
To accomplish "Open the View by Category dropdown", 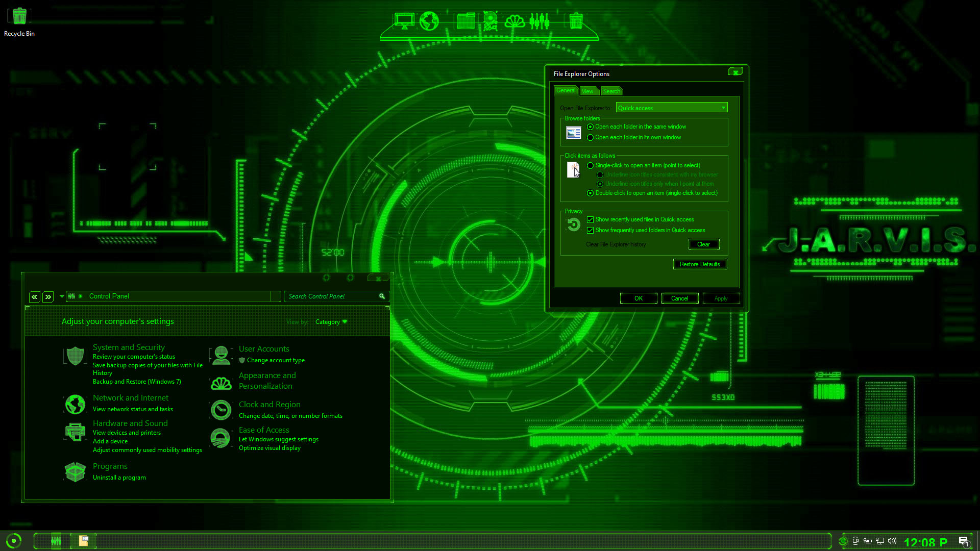I will click(331, 322).
